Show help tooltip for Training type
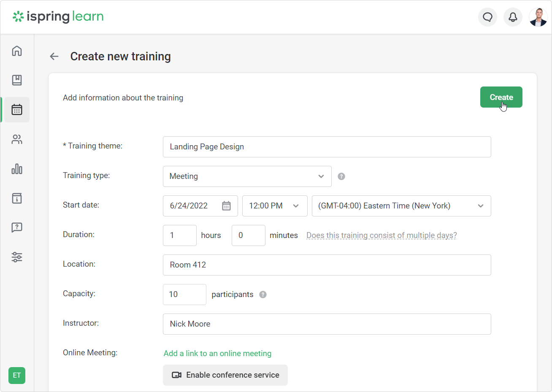 pos(341,176)
